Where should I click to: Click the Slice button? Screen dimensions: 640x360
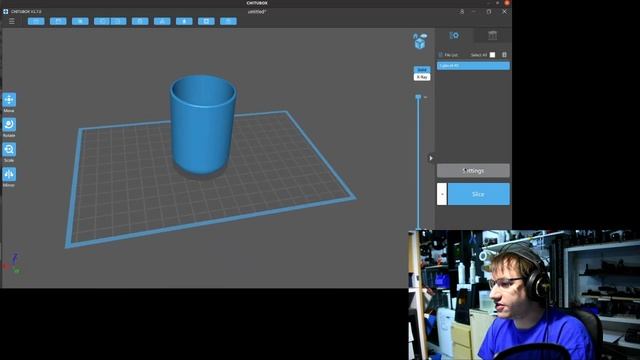pyautogui.click(x=478, y=194)
